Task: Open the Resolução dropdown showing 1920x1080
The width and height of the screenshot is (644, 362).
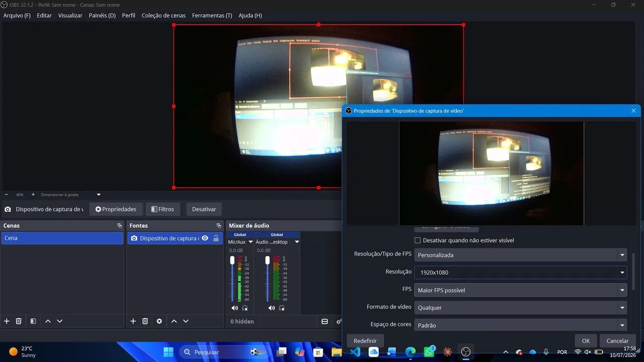Action: pyautogui.click(x=520, y=273)
